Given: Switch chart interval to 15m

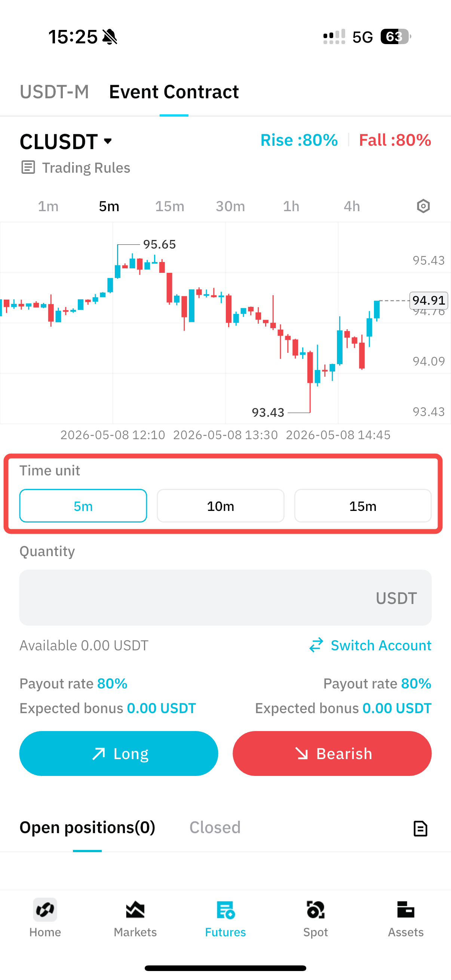Looking at the screenshot, I should click(x=169, y=206).
